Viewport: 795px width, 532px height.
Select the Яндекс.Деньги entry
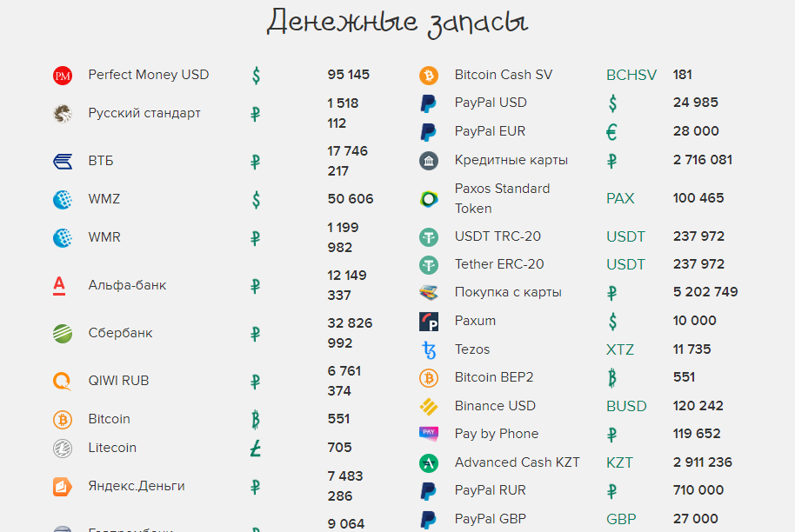coord(137,486)
